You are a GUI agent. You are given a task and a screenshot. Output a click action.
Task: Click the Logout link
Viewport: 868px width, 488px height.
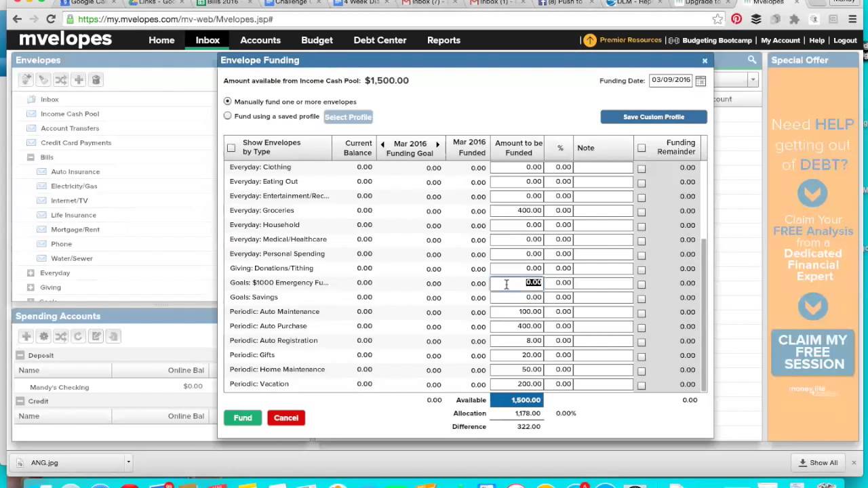tap(845, 41)
